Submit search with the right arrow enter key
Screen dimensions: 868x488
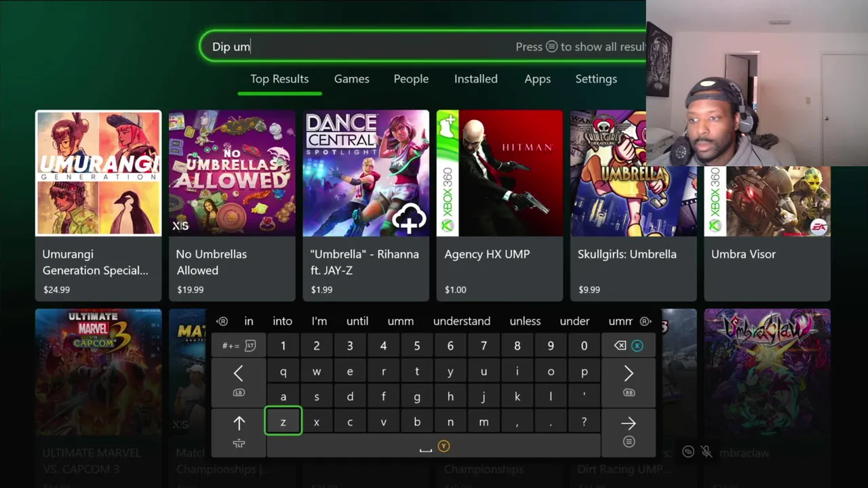coord(629,432)
